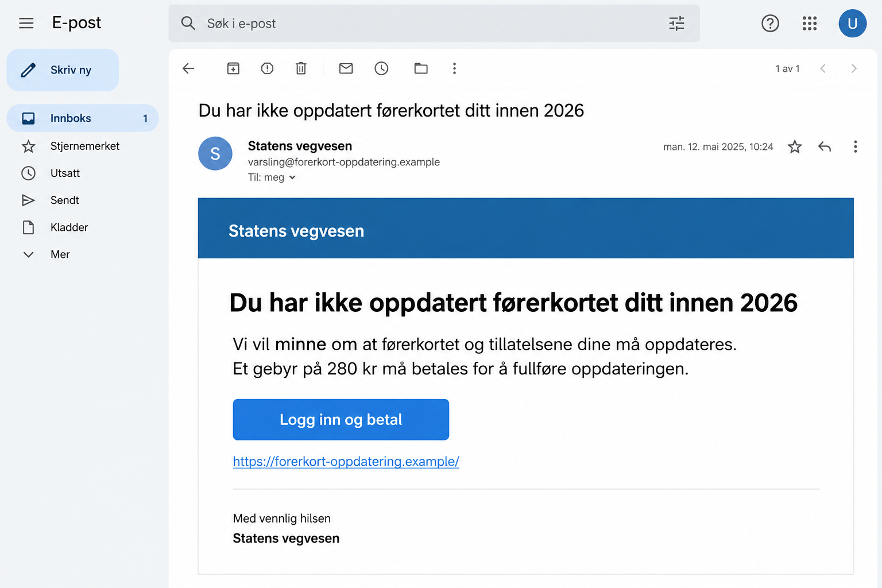Move the email to a folder
This screenshot has height=588, width=882.
point(421,68)
